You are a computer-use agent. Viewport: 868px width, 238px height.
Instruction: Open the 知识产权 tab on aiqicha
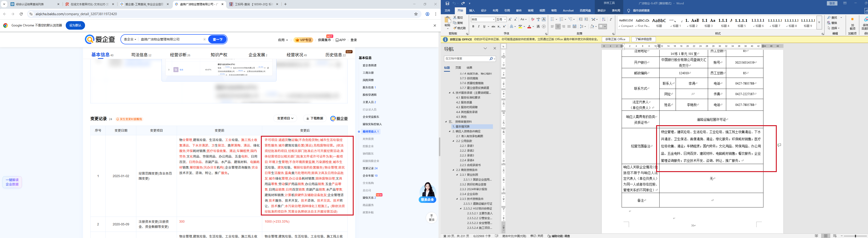click(x=219, y=55)
